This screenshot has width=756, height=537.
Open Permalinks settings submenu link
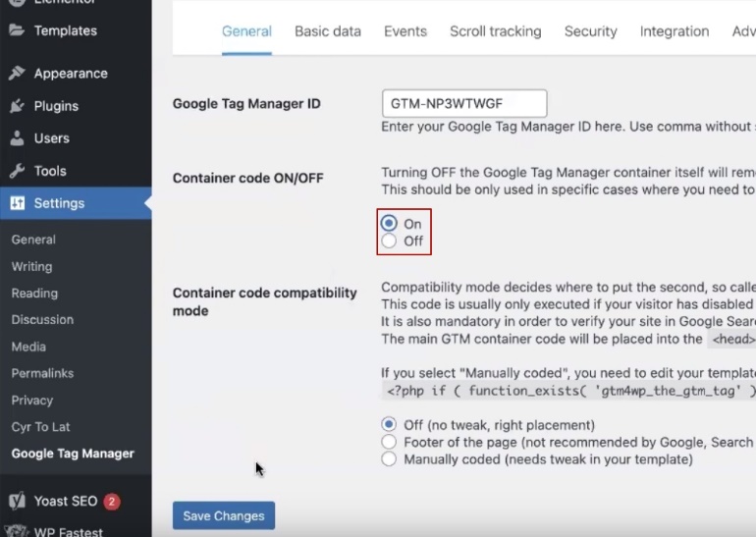[42, 373]
